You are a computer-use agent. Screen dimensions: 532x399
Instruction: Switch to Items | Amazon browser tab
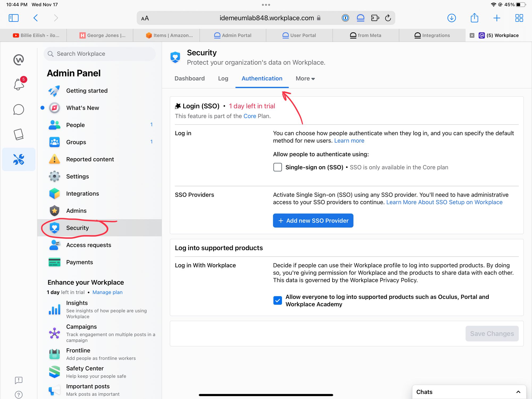(166, 35)
